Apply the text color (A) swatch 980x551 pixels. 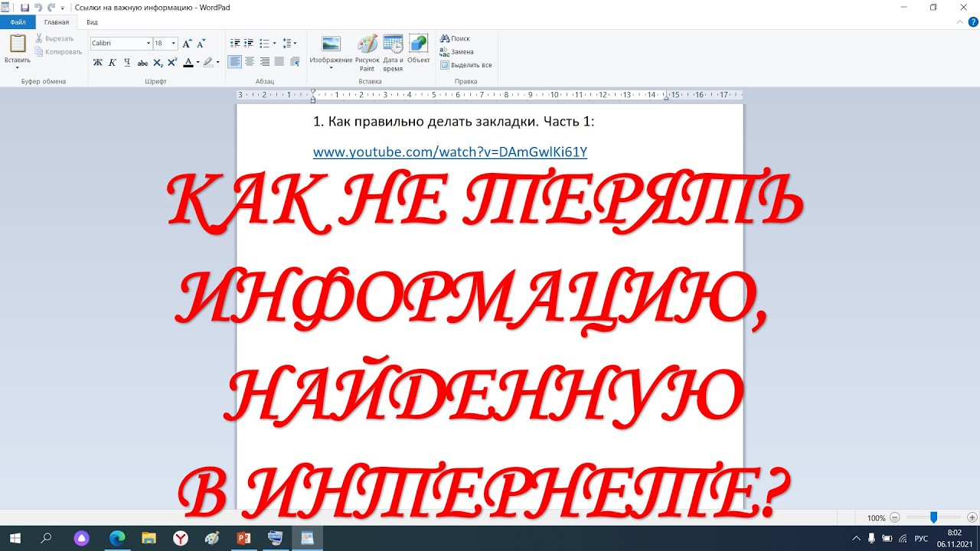pos(188,62)
